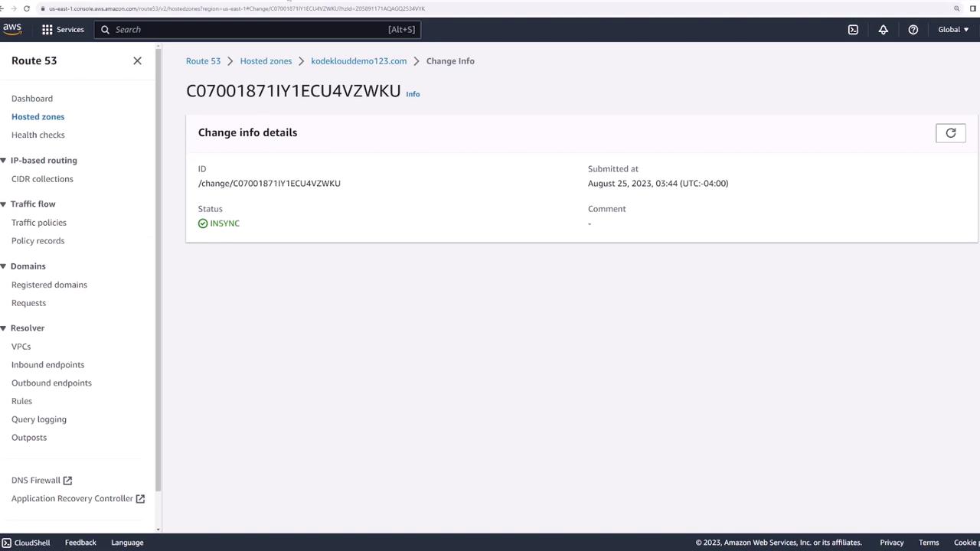The width and height of the screenshot is (980, 551).
Task: Open Inbound endpoints
Action: click(47, 365)
